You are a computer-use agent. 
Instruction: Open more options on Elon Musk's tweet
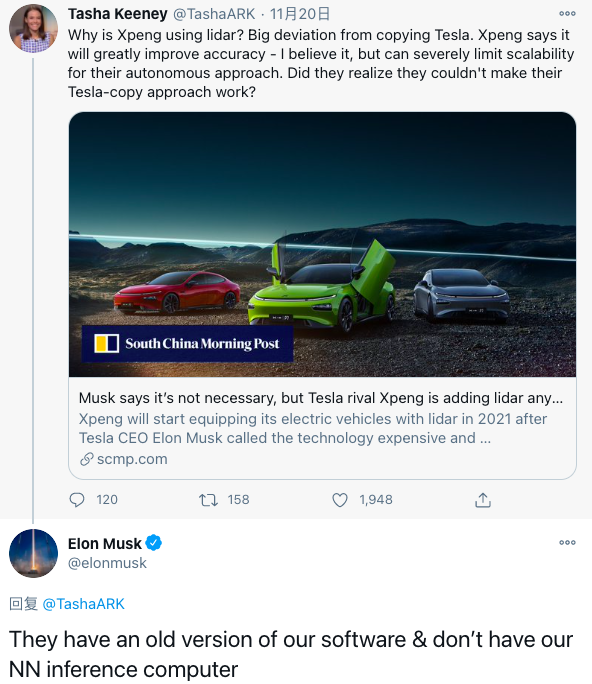tap(567, 542)
